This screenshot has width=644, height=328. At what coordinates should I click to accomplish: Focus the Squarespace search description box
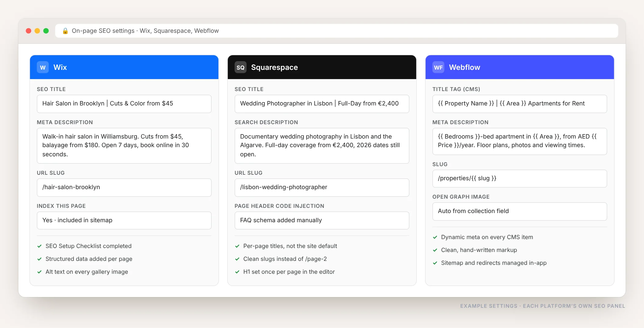point(322,146)
